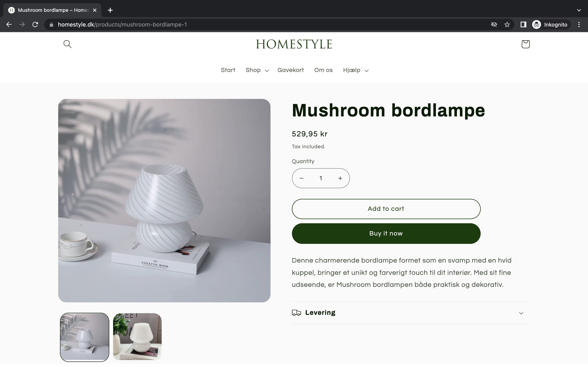588x367 pixels.
Task: Select the second lamp thumbnail with plant
Action: 137,337
